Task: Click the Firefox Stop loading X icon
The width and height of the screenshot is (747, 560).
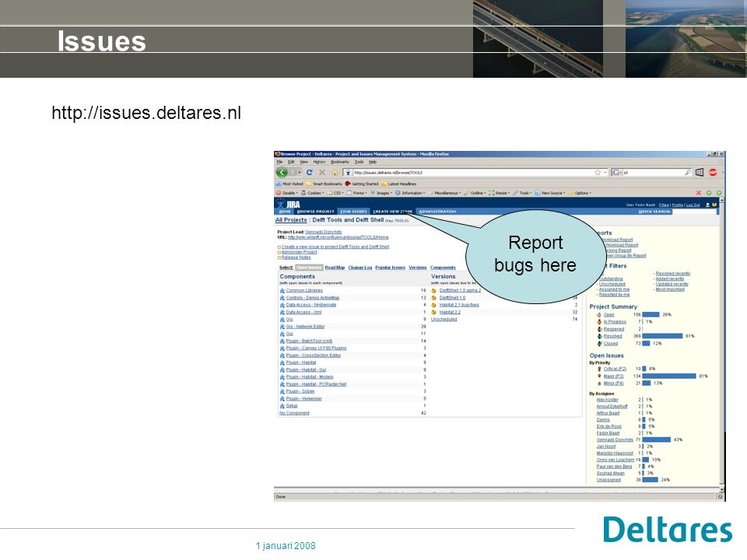Action: pos(322,173)
